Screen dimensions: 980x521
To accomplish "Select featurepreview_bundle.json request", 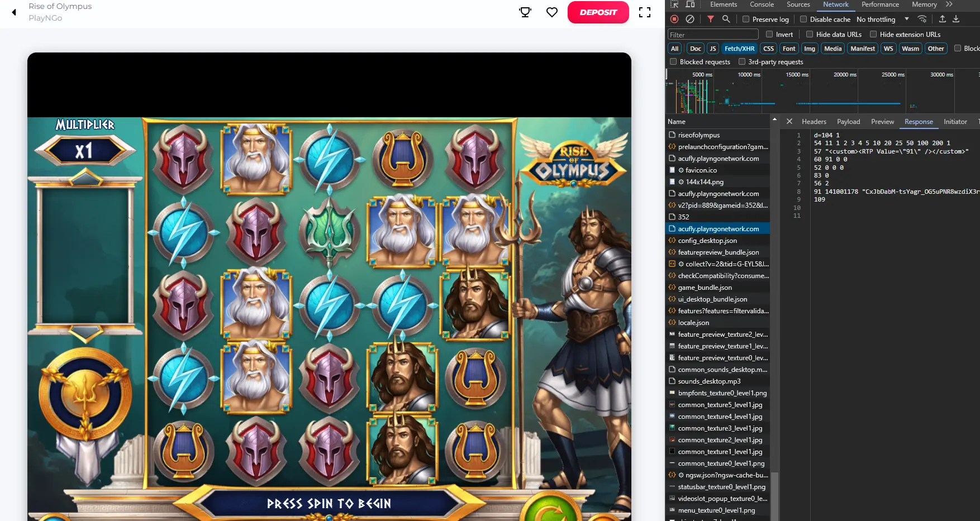I will pos(719,252).
